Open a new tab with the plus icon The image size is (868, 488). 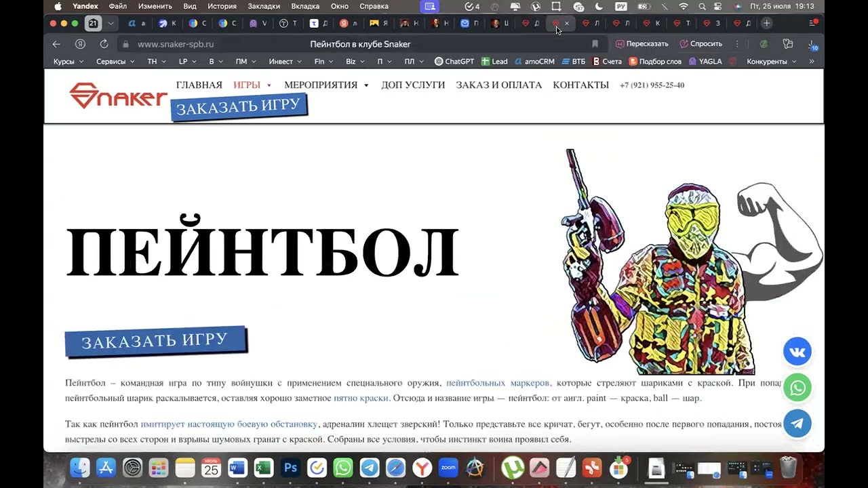click(767, 23)
